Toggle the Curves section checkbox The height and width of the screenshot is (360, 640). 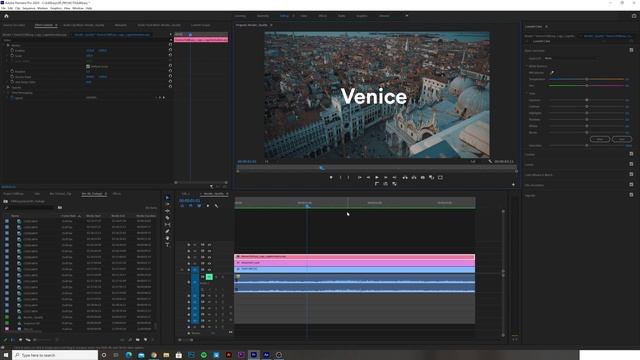coord(631,164)
